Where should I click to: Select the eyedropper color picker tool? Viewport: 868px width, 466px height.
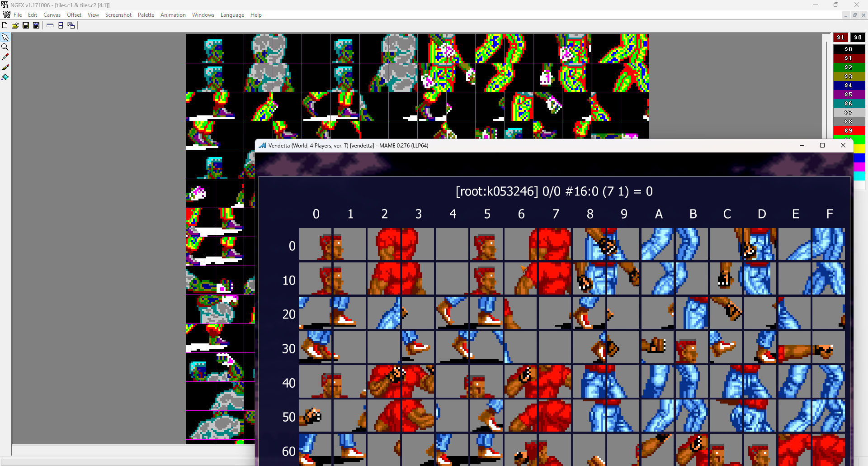coord(5,57)
